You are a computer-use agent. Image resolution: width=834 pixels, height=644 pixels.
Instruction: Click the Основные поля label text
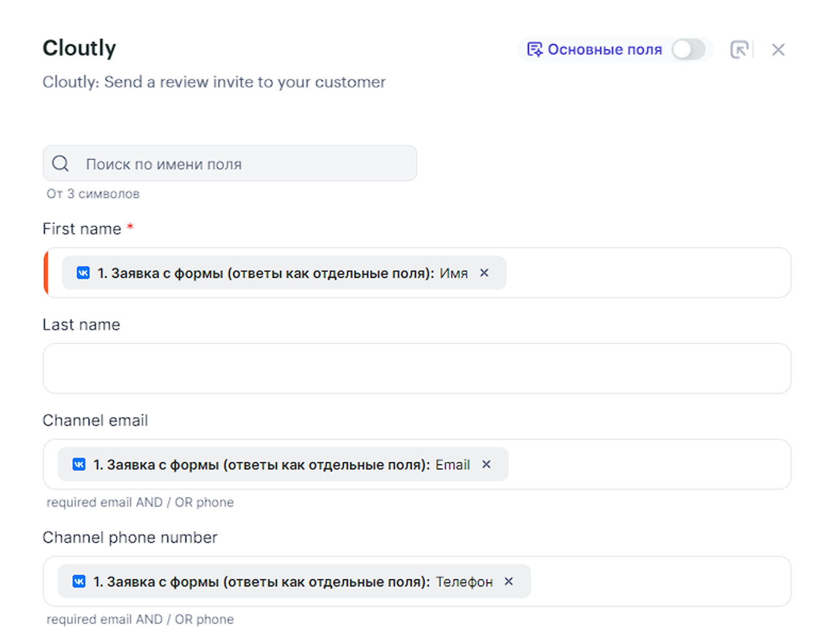click(605, 50)
